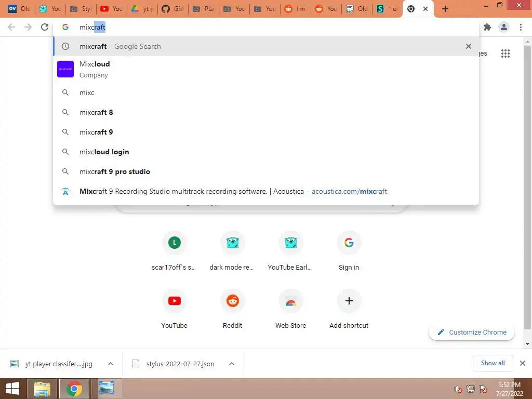Switch to the 'yt p' Drive tab
This screenshot has width=532, height=399.
click(142, 9)
